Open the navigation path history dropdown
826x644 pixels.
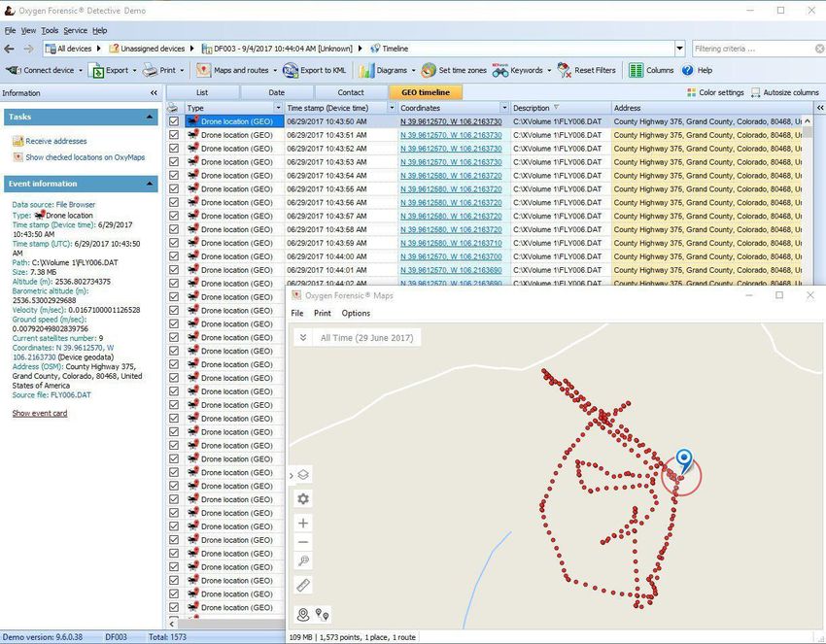point(679,49)
